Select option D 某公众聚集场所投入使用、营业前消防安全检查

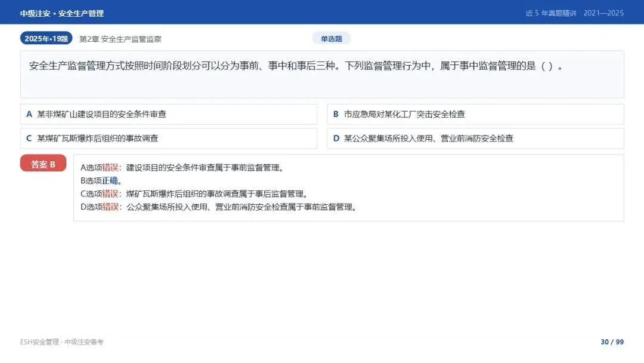pos(475,139)
